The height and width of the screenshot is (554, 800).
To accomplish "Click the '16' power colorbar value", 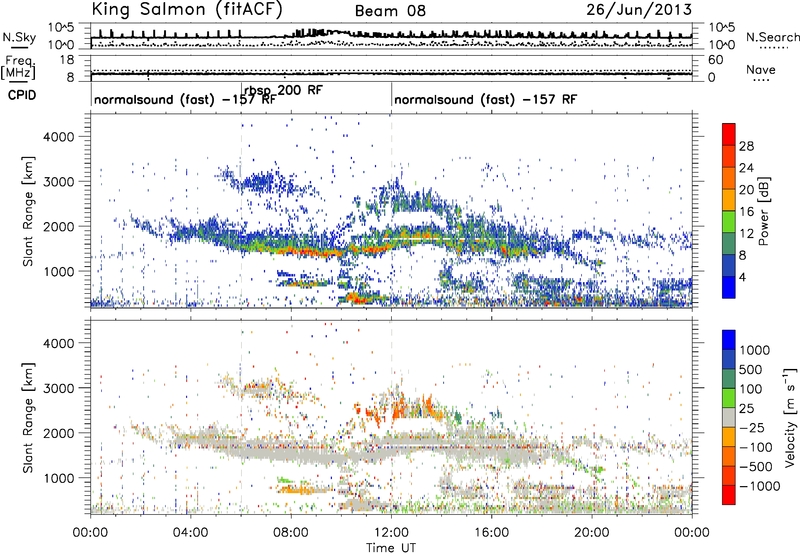I will click(x=746, y=212).
